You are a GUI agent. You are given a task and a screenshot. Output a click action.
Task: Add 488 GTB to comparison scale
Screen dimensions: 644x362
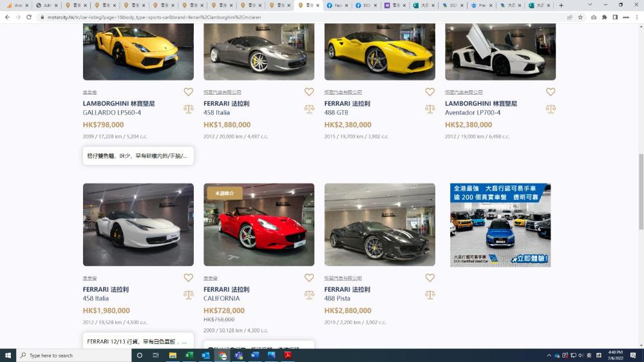coord(430,109)
